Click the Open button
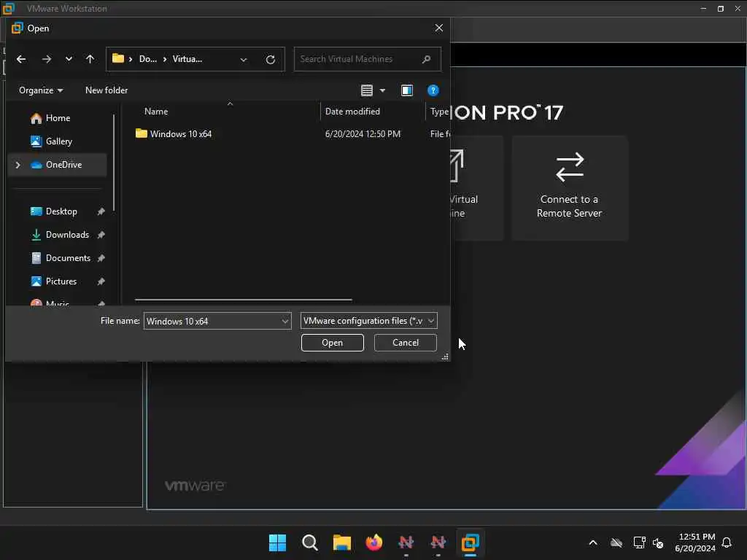This screenshot has height=560, width=747. [332, 343]
